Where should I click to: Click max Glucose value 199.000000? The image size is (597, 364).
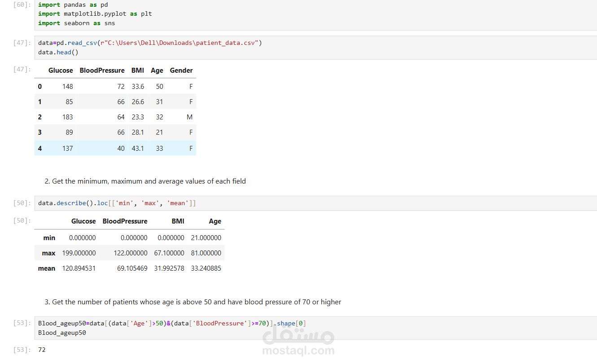click(79, 253)
